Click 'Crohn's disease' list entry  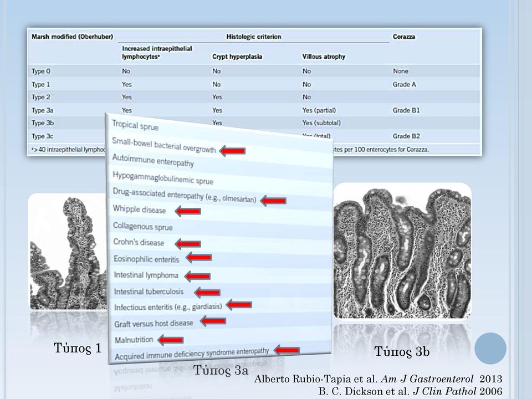pyautogui.click(x=139, y=242)
